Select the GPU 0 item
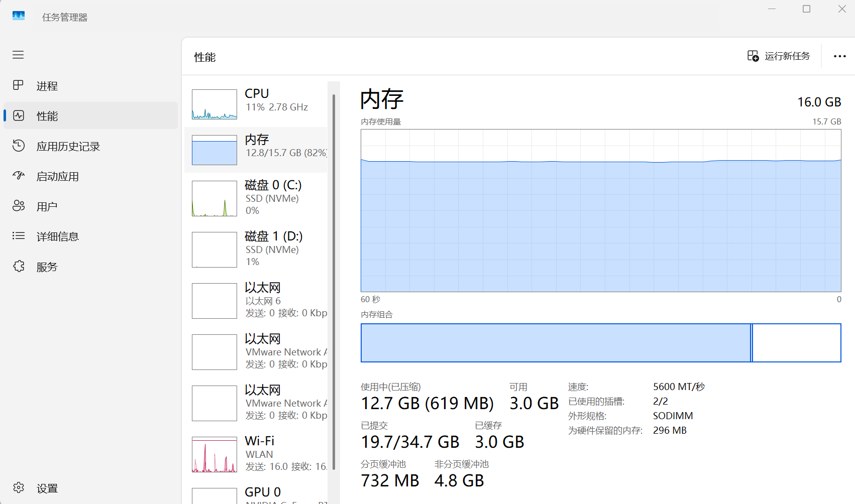The height and width of the screenshot is (504, 855). pos(257,493)
